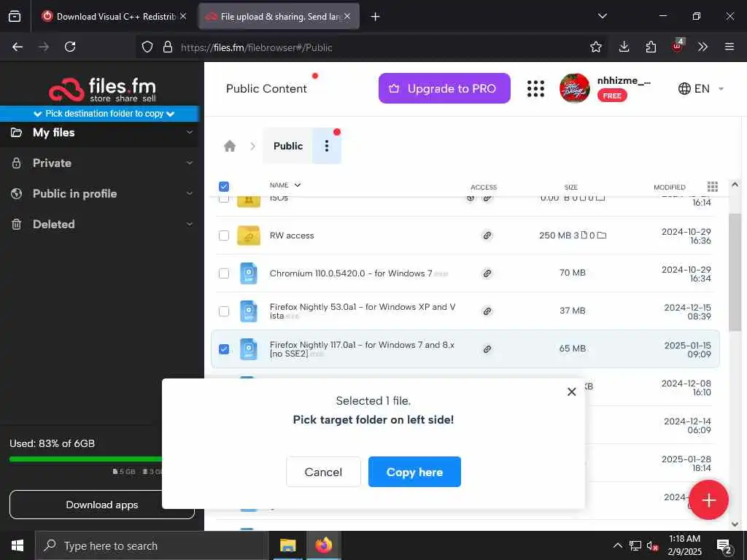Click Firefox Nightly 53.0a1 file icon
This screenshot has width=747, height=560.
pos(248,311)
